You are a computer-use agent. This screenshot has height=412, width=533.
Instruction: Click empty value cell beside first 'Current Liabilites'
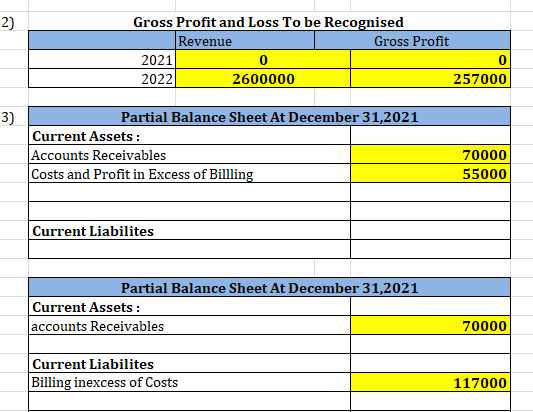pyautogui.click(x=430, y=230)
